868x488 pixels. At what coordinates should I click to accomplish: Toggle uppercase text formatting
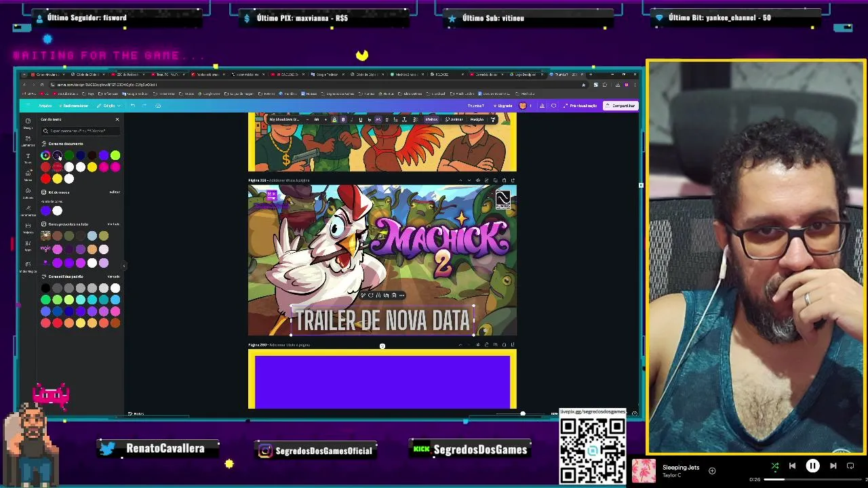click(378, 119)
